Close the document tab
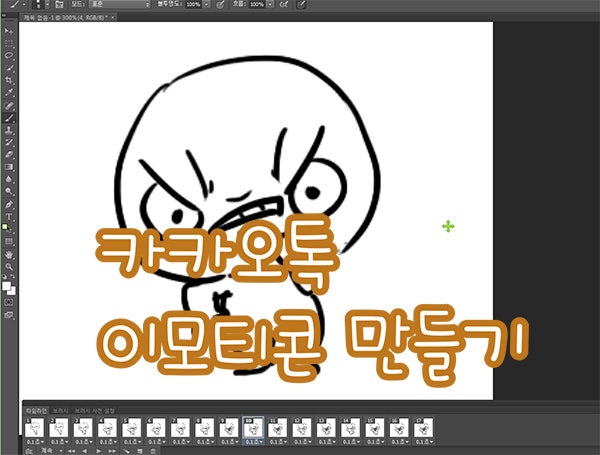The height and width of the screenshot is (455, 600). (112, 17)
